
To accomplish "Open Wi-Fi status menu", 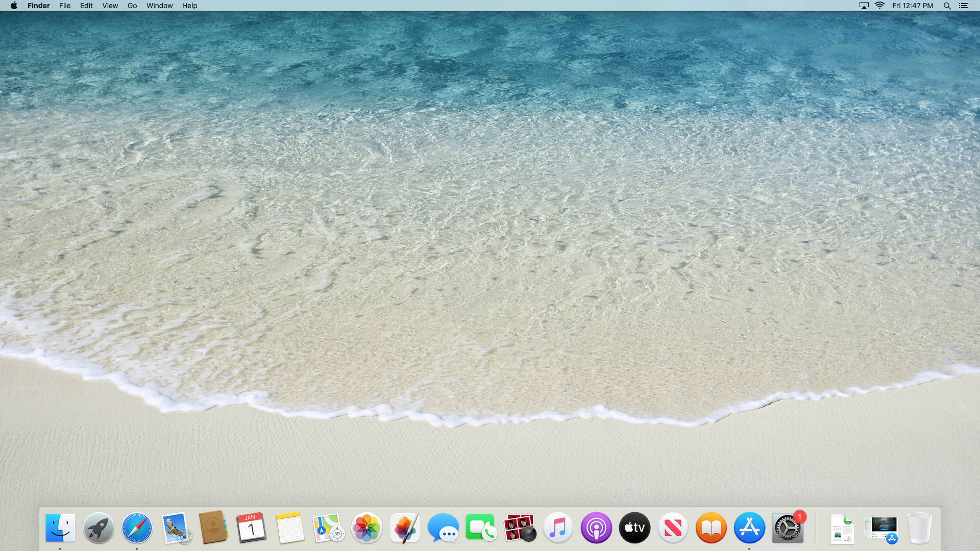I will click(x=879, y=6).
